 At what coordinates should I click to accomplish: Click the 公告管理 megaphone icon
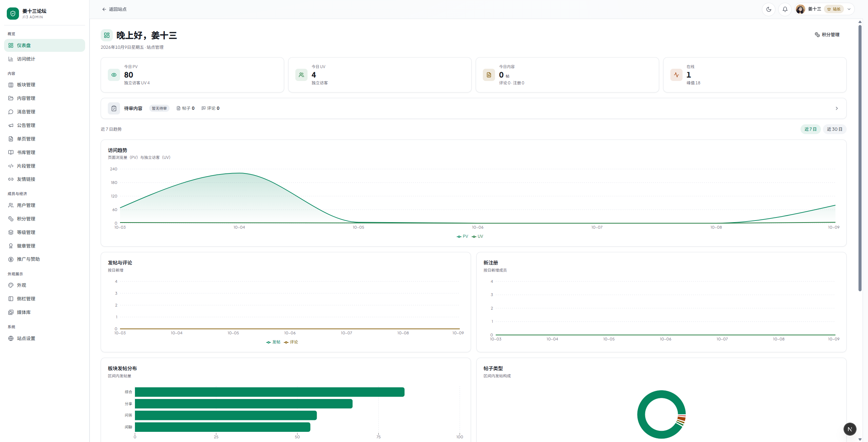coord(11,125)
